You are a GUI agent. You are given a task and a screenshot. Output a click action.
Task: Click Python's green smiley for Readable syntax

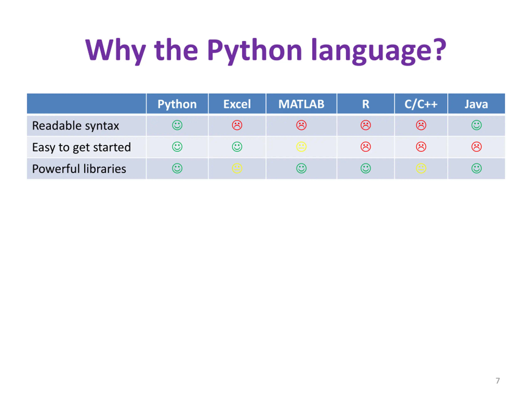[177, 125]
